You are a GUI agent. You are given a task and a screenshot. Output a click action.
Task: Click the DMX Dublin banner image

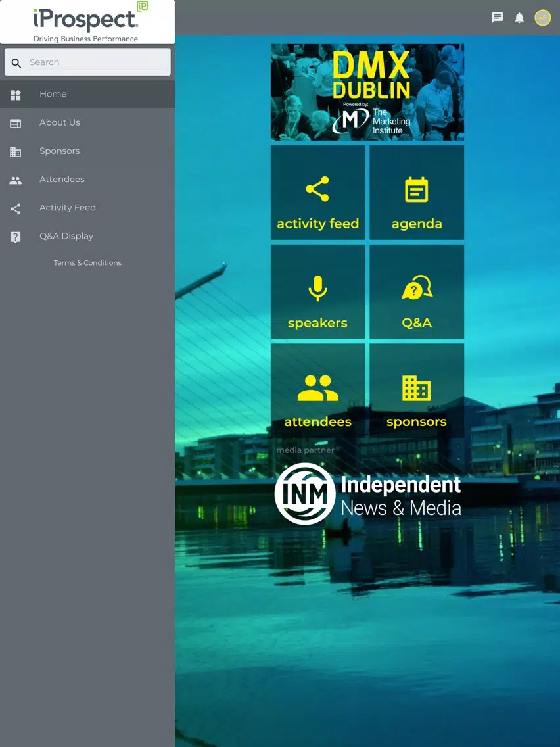coord(367,92)
